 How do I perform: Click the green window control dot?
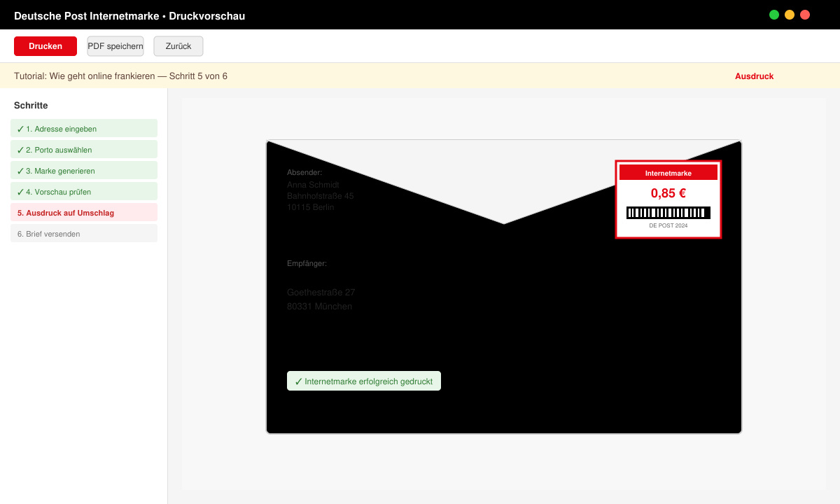(x=774, y=15)
